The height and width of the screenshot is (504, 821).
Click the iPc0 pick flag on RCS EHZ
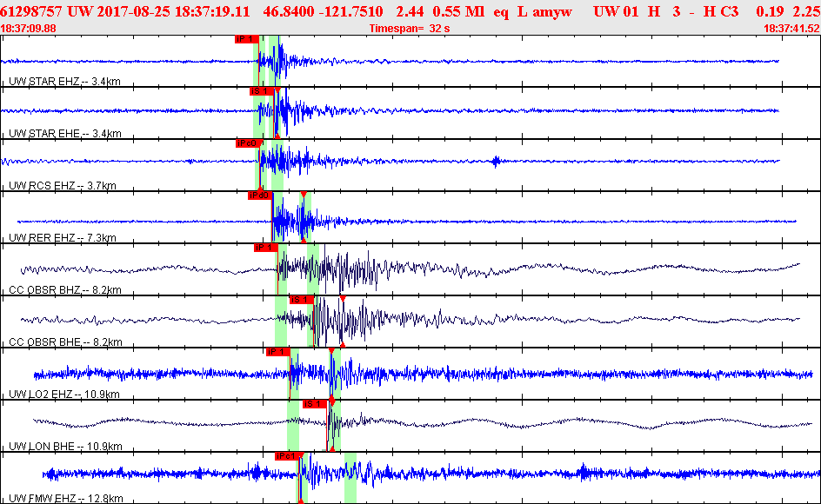pyautogui.click(x=248, y=143)
